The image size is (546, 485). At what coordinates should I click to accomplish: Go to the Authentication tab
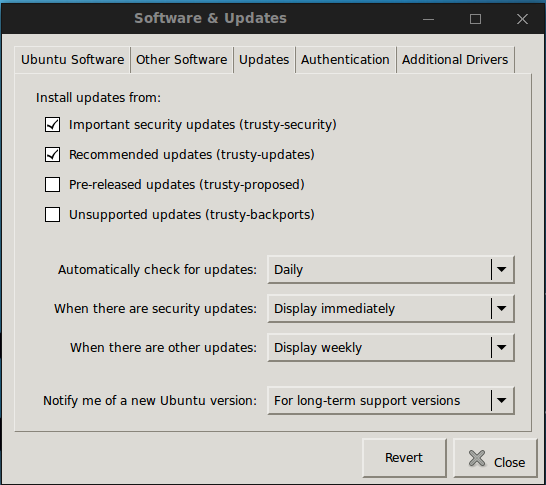tap(345, 60)
